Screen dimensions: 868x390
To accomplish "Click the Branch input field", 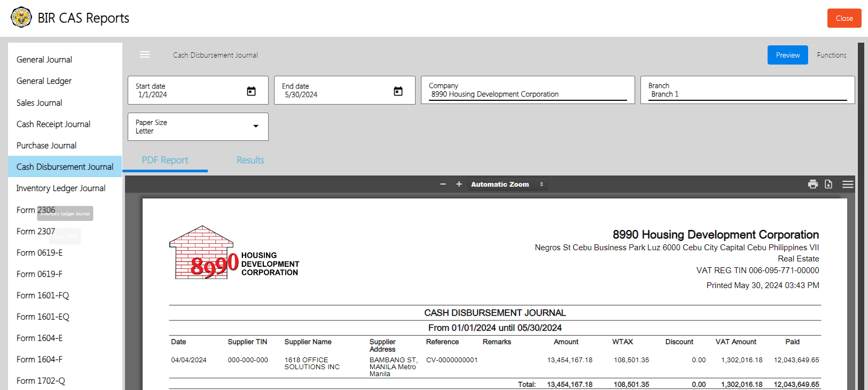I will (748, 90).
